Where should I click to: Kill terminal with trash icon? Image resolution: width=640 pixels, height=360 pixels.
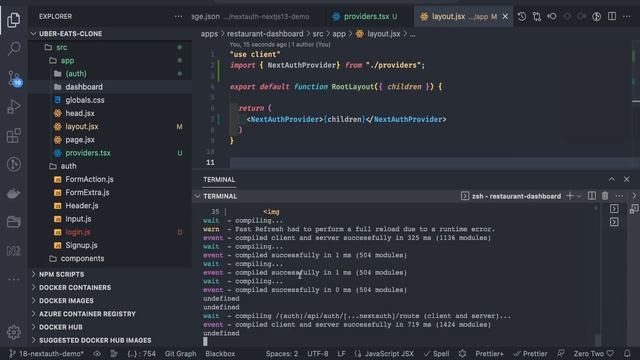point(605,196)
